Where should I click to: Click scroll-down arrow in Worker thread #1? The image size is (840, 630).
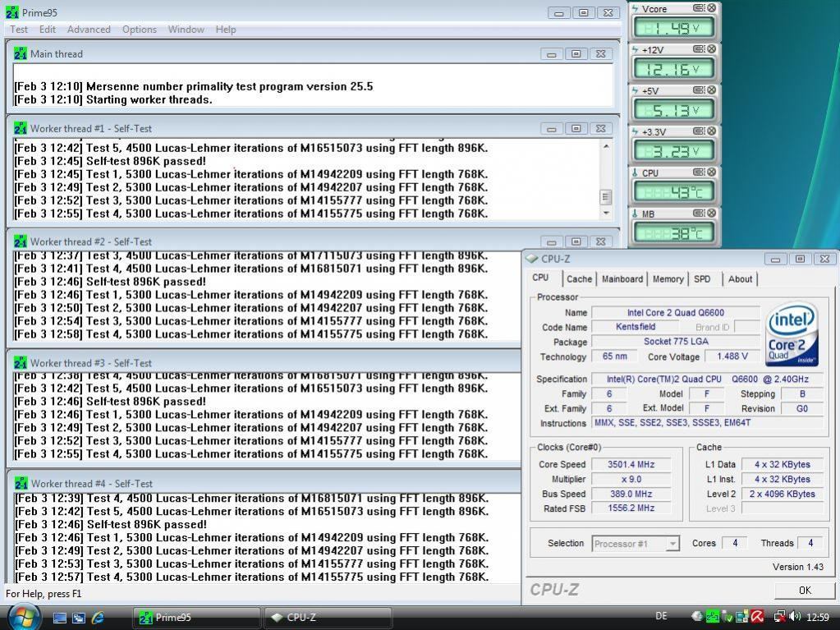606,214
